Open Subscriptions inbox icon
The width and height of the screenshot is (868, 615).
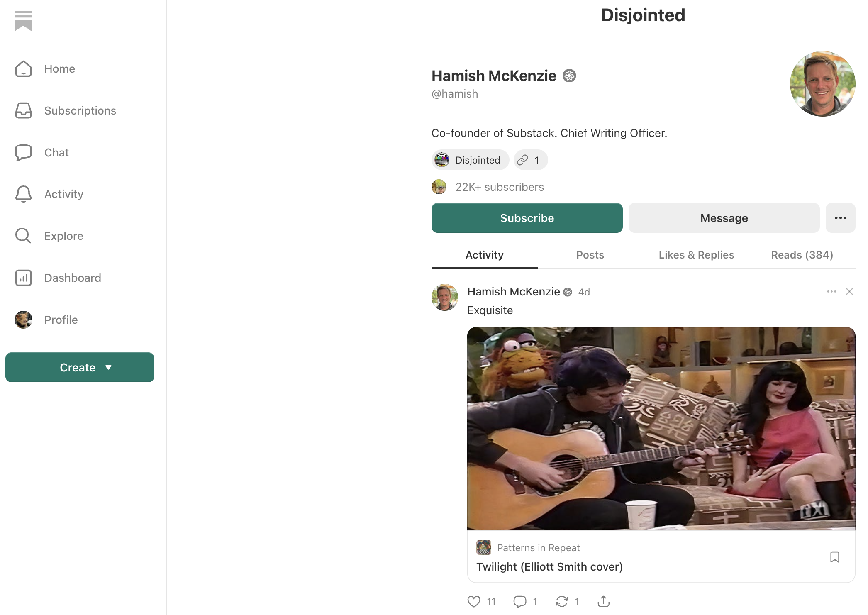pyautogui.click(x=23, y=111)
